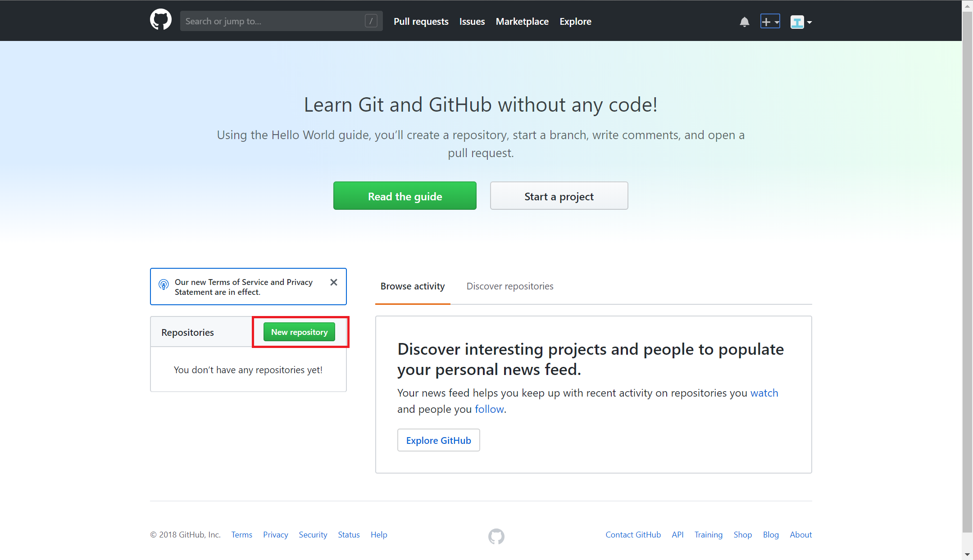Dismiss the Terms of Service notice
Screen dimensions: 973x560
(333, 282)
